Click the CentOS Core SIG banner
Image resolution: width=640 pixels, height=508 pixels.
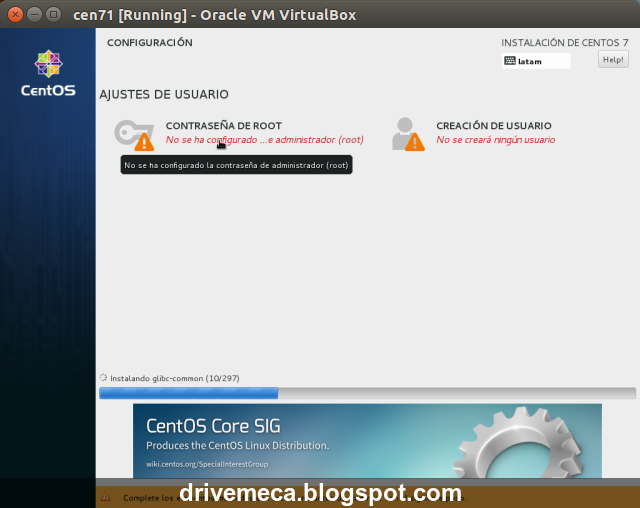pyautogui.click(x=367, y=441)
